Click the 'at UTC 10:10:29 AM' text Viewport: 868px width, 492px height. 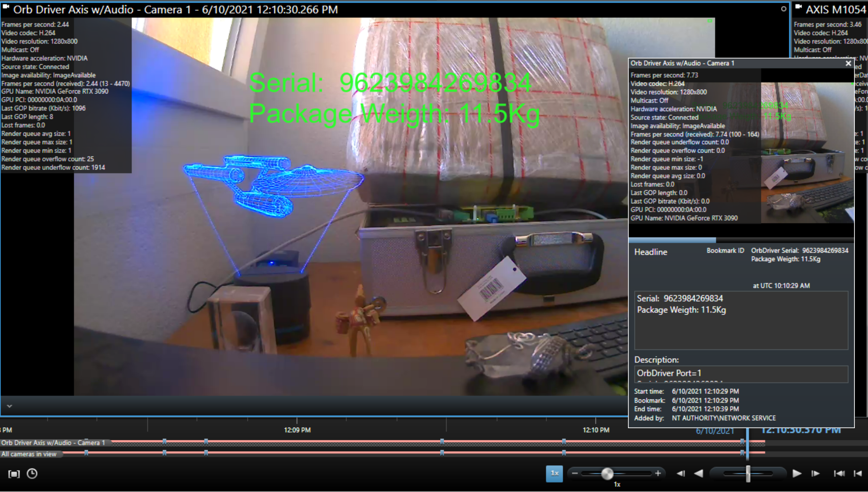click(781, 285)
